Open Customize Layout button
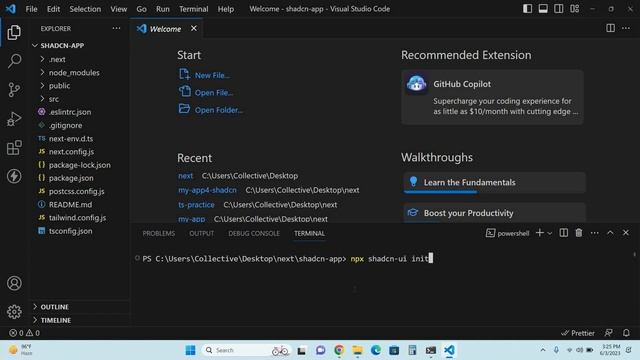 (x=574, y=9)
